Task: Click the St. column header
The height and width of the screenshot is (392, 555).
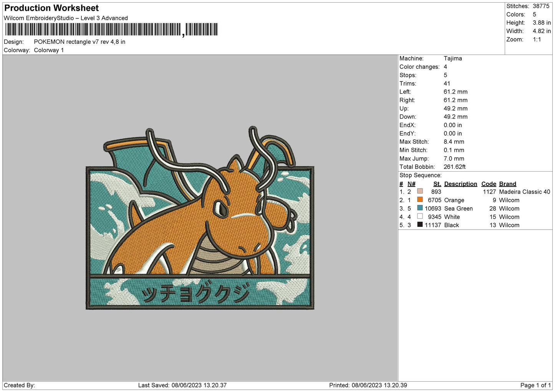Action: point(437,184)
